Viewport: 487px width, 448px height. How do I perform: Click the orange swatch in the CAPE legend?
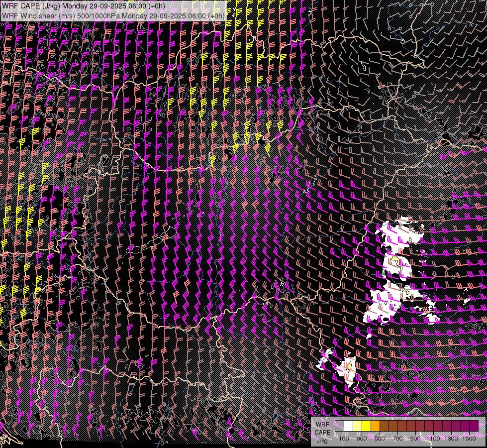pyautogui.click(x=375, y=426)
